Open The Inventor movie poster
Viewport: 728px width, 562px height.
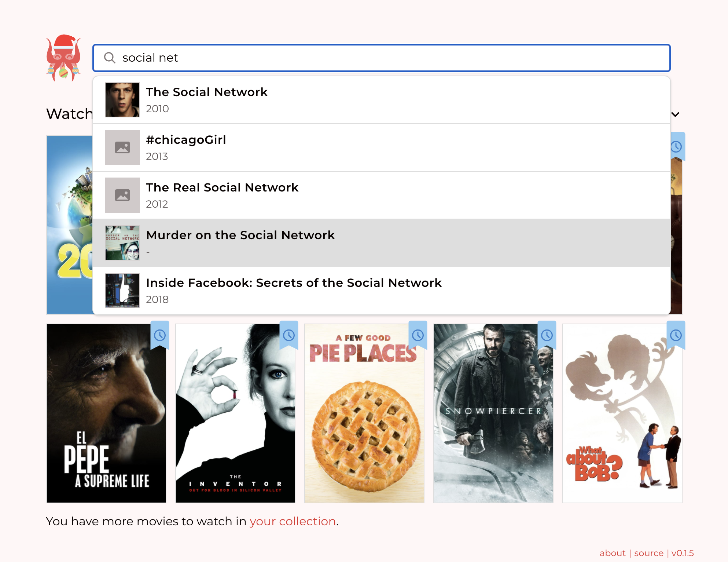235,413
